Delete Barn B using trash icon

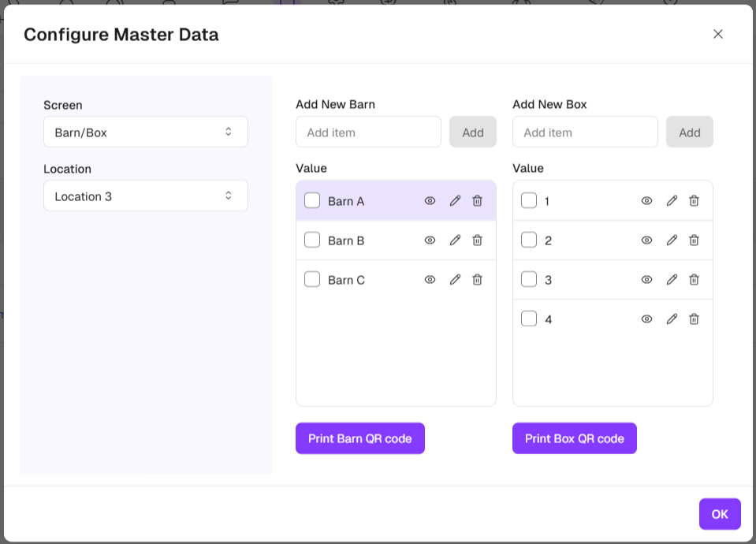pyautogui.click(x=477, y=240)
